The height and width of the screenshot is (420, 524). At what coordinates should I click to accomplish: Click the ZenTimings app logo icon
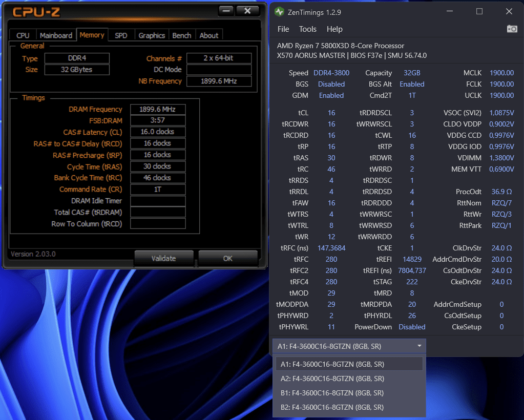pos(279,12)
